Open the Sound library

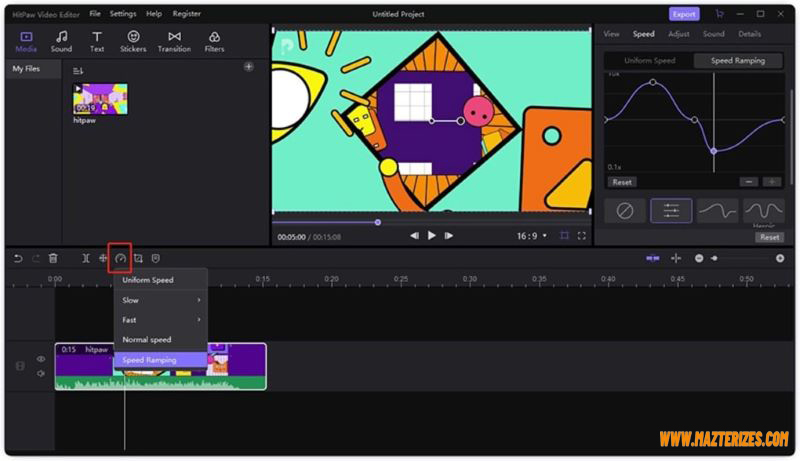[61, 42]
